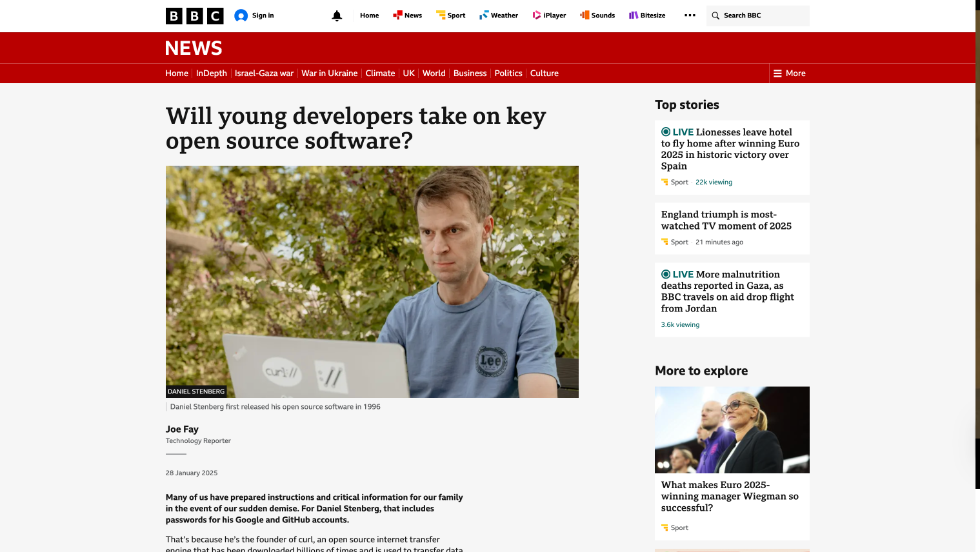
Task: Open BBC Sport from top navigation
Action: click(x=450, y=15)
